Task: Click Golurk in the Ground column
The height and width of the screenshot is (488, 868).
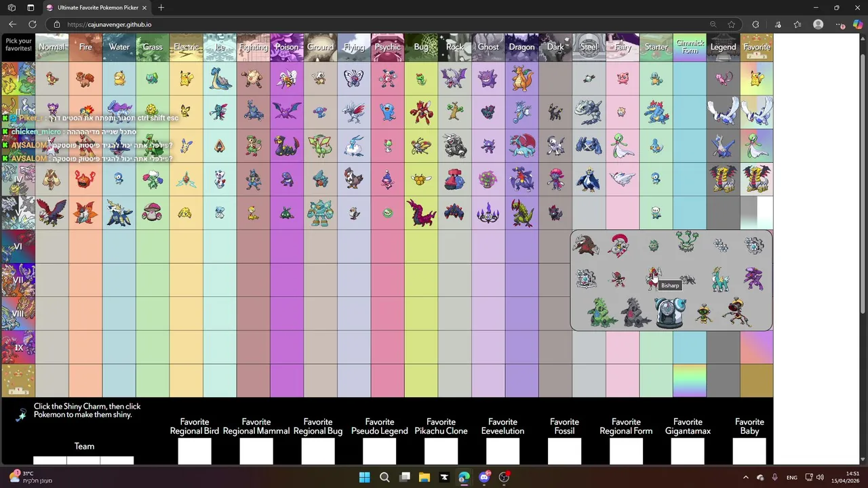Action: click(x=320, y=212)
